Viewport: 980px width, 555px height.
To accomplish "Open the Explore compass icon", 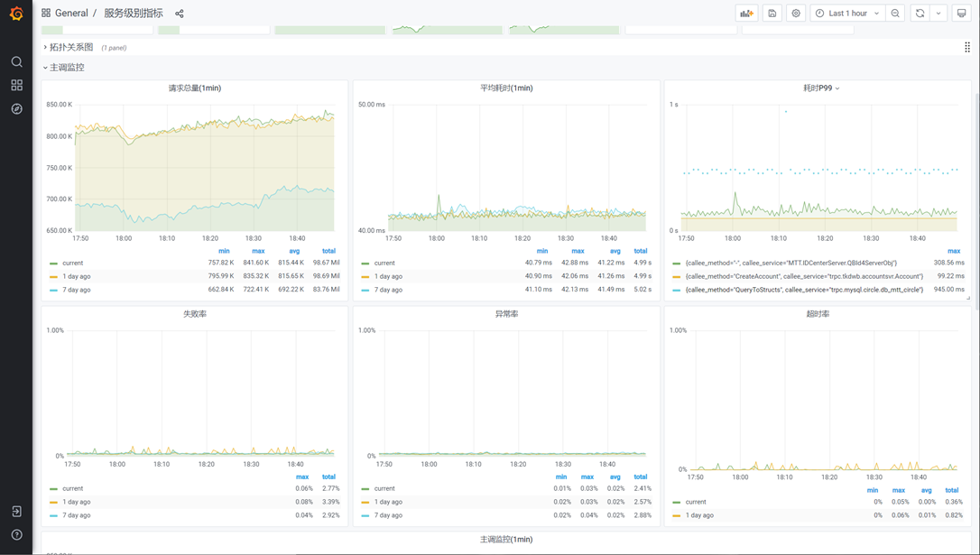I will (x=17, y=109).
